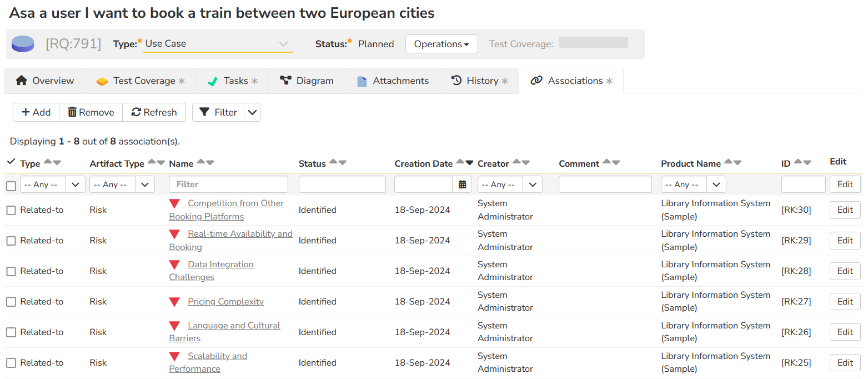Expand the Artifact Type filter dropdown
Viewport: 868px width, 379px height.
coord(144,184)
